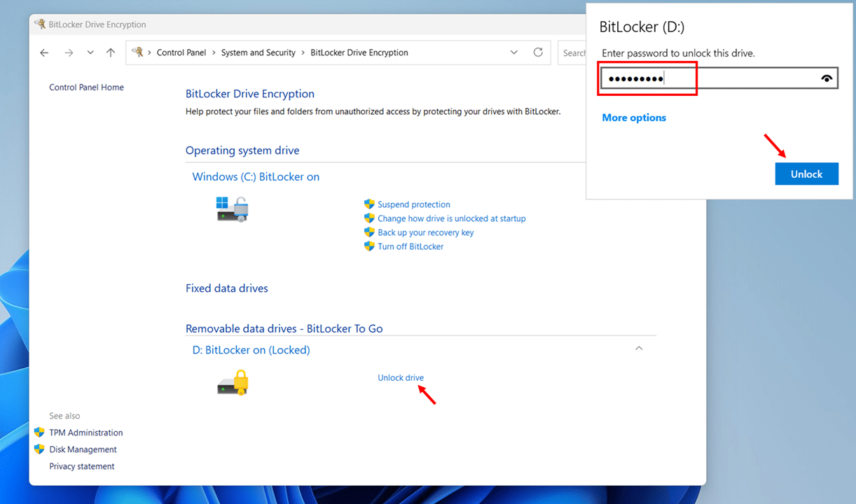Open TPM Administration link
Image resolution: width=856 pixels, height=504 pixels.
point(85,433)
